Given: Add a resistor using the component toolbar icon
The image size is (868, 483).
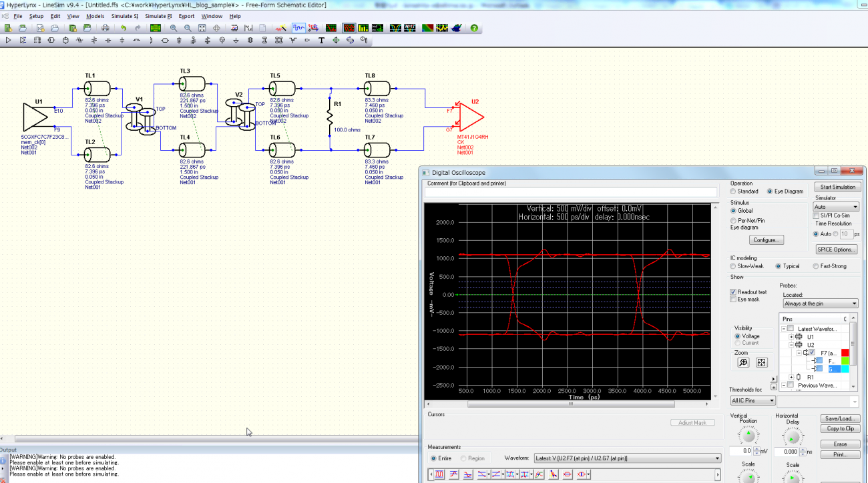Looking at the screenshot, I should click(x=80, y=40).
